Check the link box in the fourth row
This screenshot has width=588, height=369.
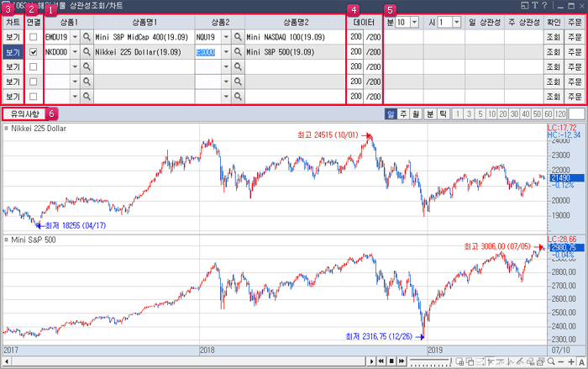[34, 82]
